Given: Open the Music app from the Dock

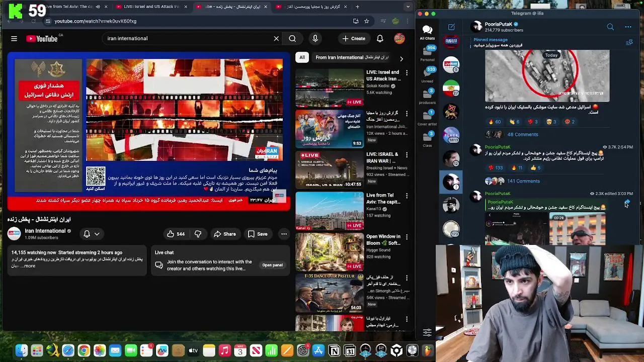Looking at the screenshot, I should point(224,350).
